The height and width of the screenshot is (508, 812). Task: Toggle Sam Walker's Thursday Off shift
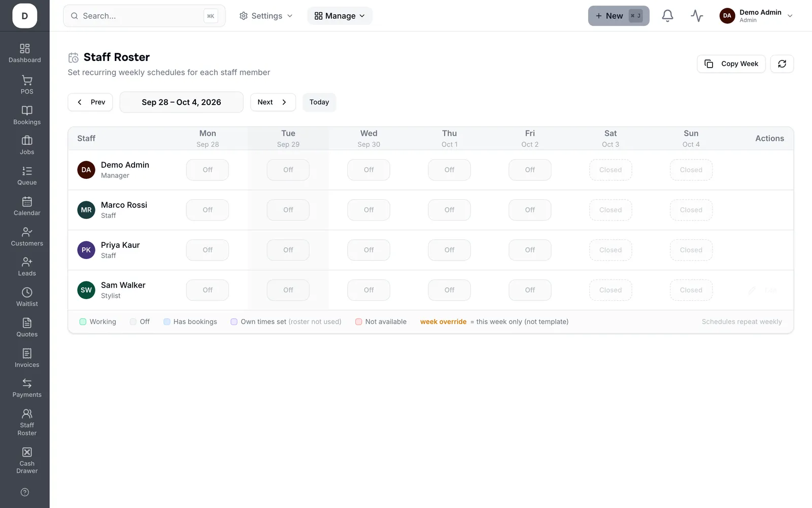point(449,290)
